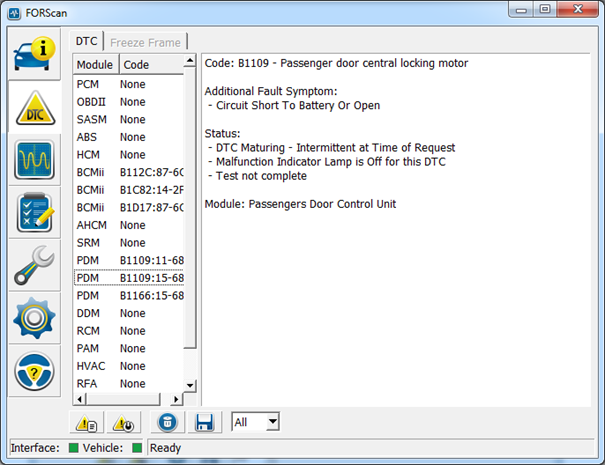Click the warning-with-power-symbol DTC button
The width and height of the screenshot is (605, 465).
pyautogui.click(x=124, y=423)
